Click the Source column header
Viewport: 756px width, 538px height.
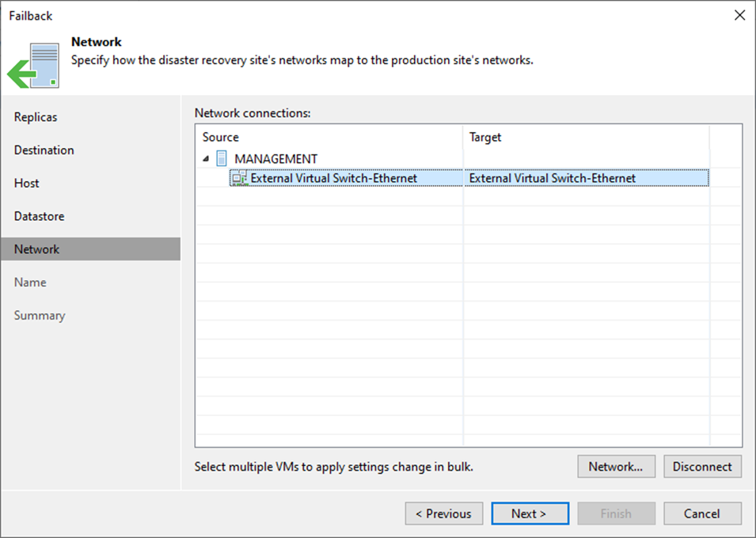(220, 137)
